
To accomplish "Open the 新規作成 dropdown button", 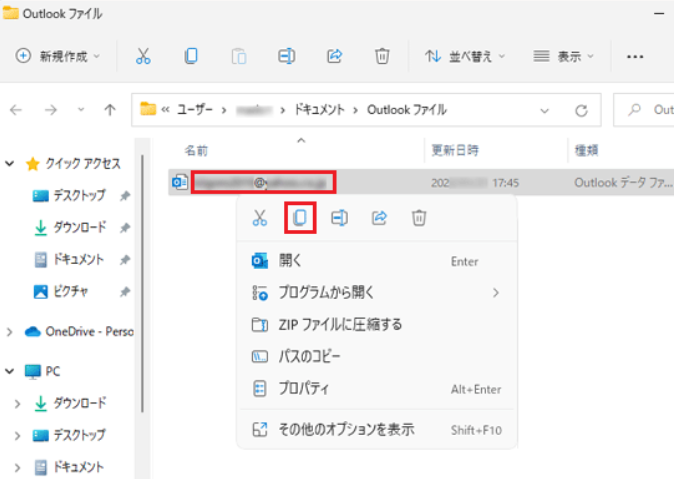I will 58,56.
